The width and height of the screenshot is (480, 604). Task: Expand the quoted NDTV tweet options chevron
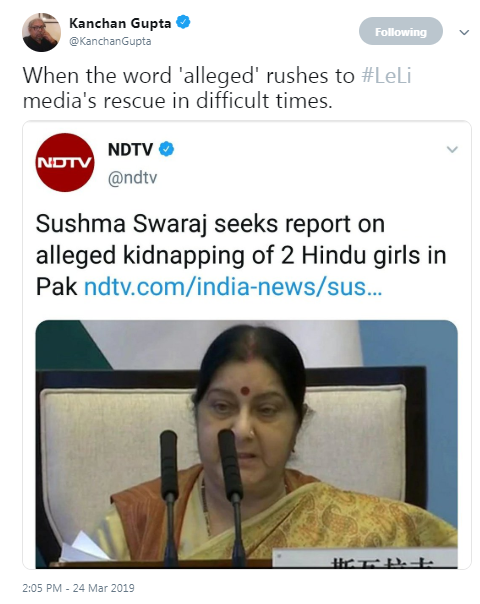[452, 149]
